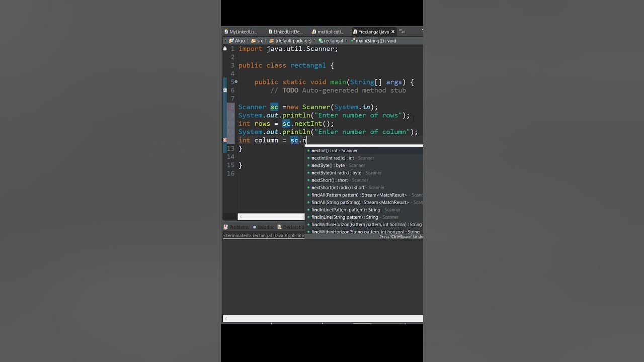Click line number 14 in the gutter
This screenshot has width=644, height=362.
tap(230, 157)
